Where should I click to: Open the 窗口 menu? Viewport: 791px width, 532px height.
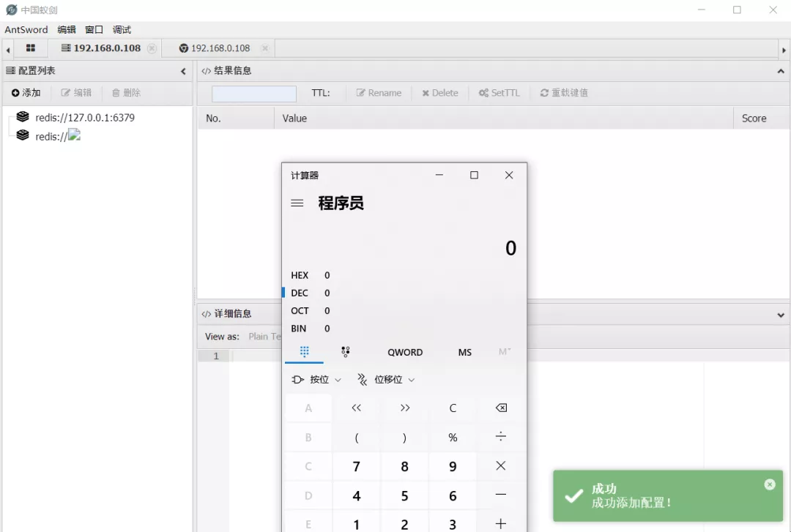94,30
